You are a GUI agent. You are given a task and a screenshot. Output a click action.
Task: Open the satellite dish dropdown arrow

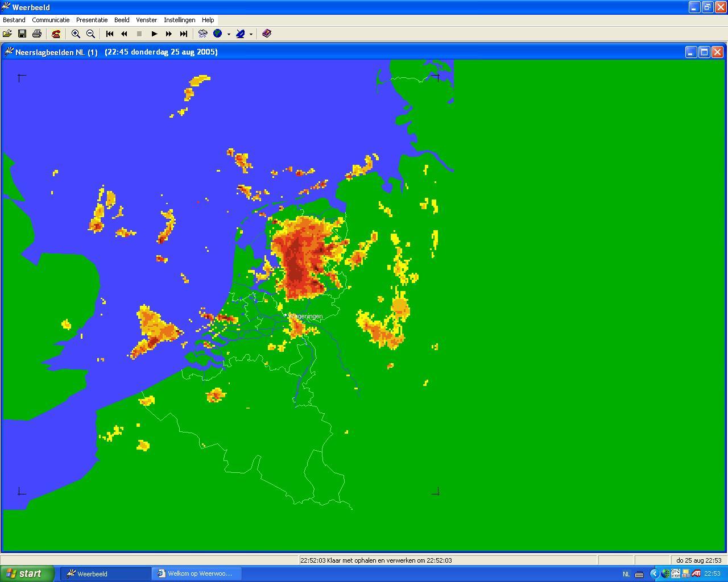point(251,34)
